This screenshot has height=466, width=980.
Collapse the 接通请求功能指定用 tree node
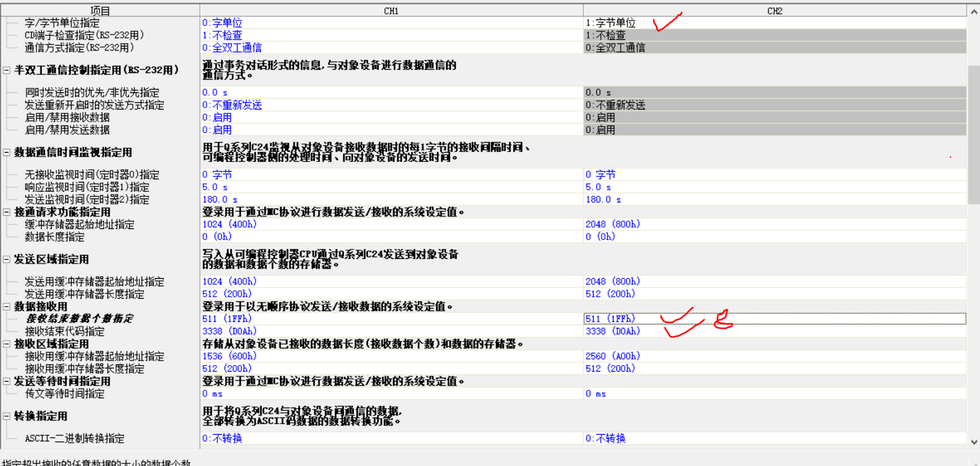coord(7,212)
